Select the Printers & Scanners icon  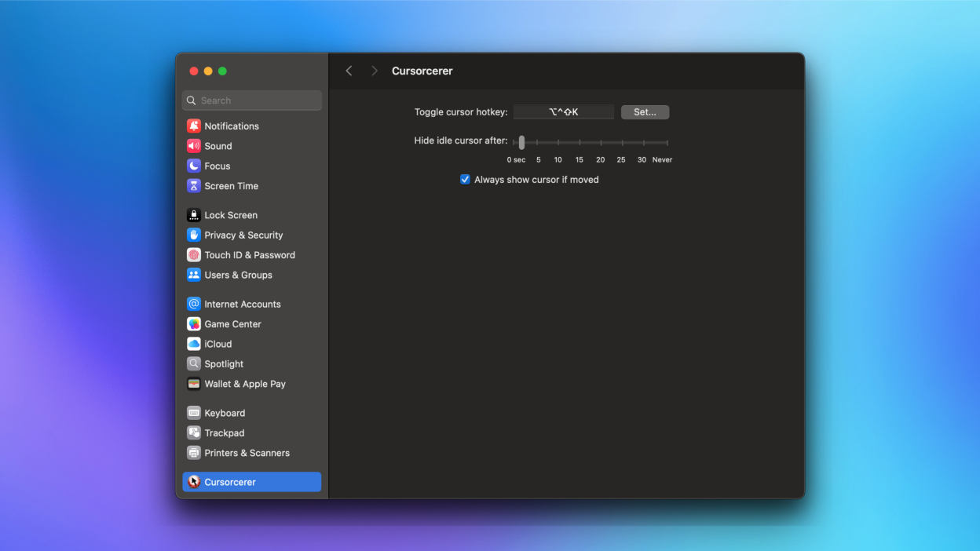pyautogui.click(x=194, y=453)
